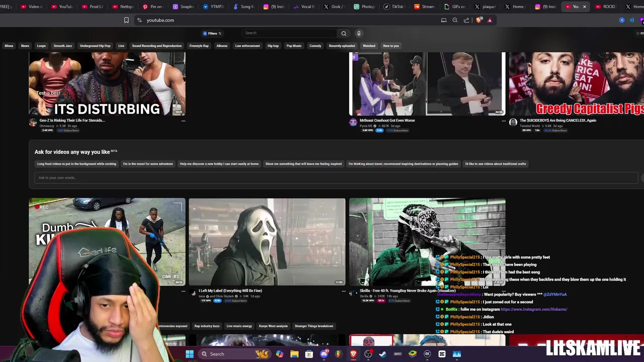Open File Explorer from the taskbar
The width and height of the screenshot is (644, 362).
[294, 354]
